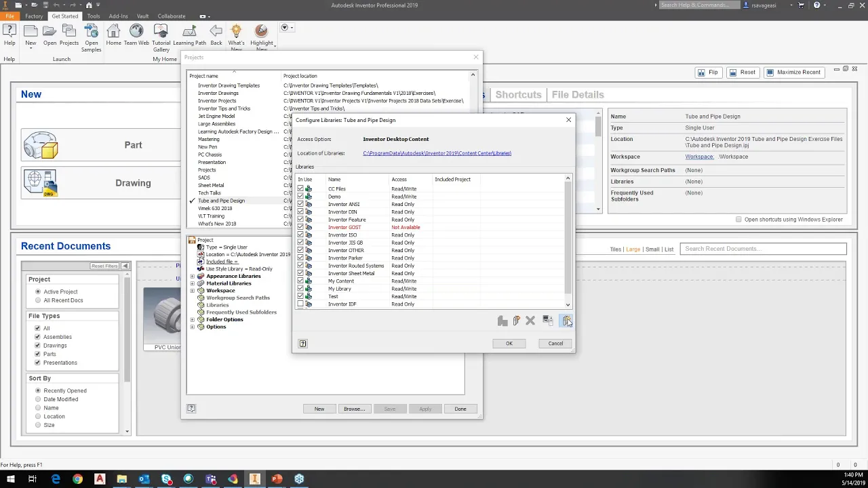Click the Projects dialog help icon
Screen dimensions: 868x488
[x=191, y=409]
